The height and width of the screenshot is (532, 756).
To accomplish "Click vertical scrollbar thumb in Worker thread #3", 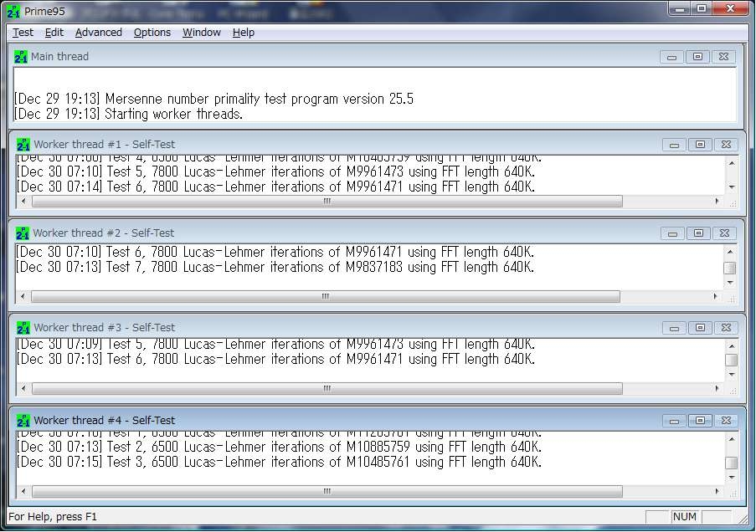I will pyautogui.click(x=732, y=360).
